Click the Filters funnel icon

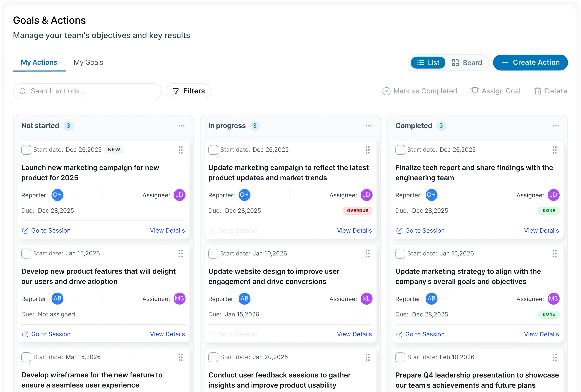pyautogui.click(x=176, y=91)
